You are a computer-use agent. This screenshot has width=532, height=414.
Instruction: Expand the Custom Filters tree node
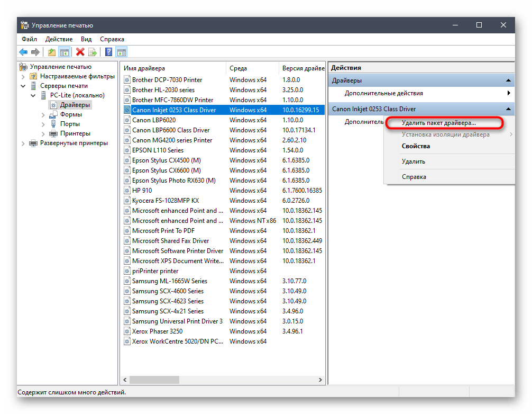[23, 76]
